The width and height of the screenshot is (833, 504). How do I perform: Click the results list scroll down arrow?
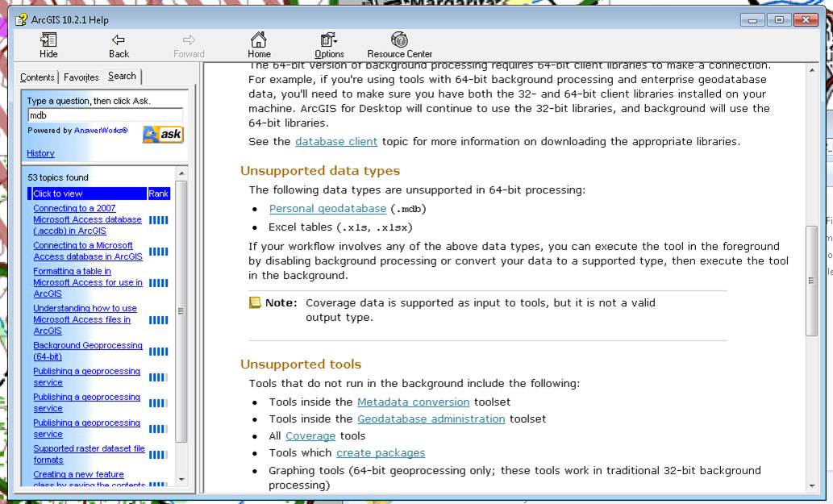pos(181,480)
